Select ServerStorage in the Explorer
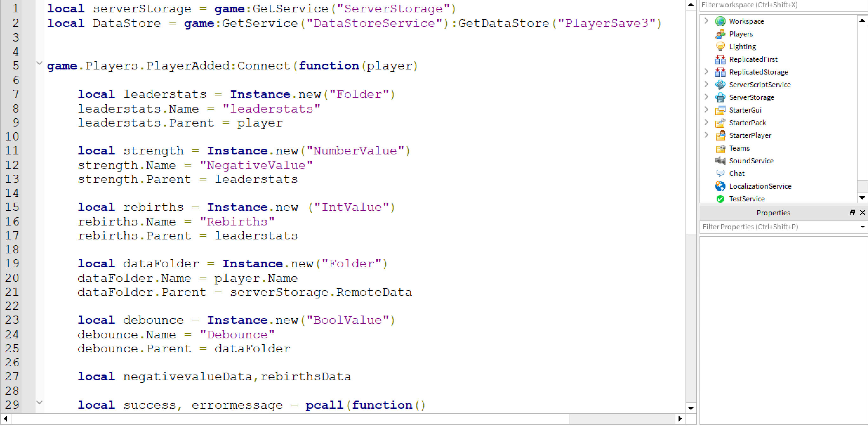868x437 pixels. point(752,97)
